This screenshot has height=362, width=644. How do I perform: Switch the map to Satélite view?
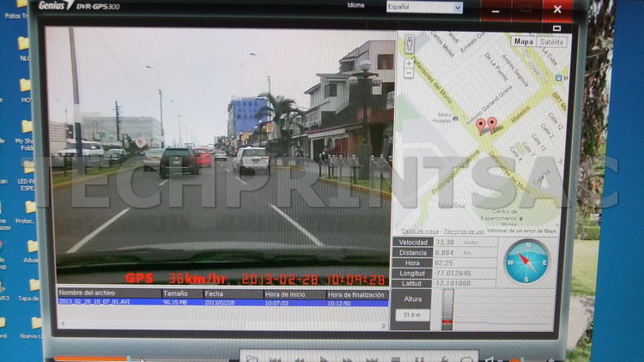(551, 42)
